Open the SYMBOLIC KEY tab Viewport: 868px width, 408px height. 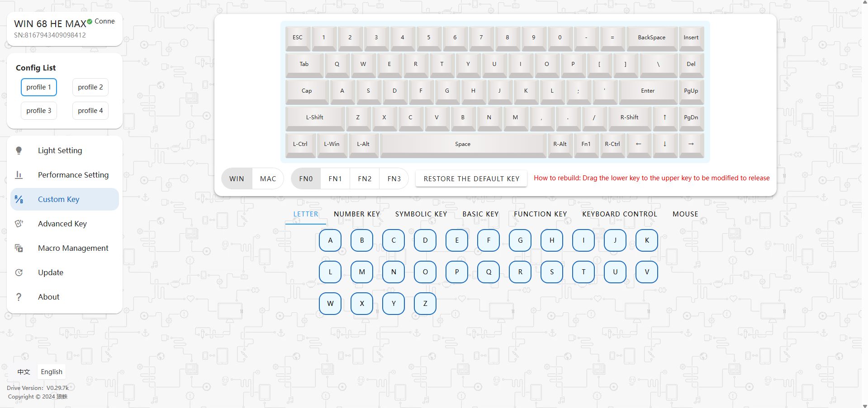point(421,214)
